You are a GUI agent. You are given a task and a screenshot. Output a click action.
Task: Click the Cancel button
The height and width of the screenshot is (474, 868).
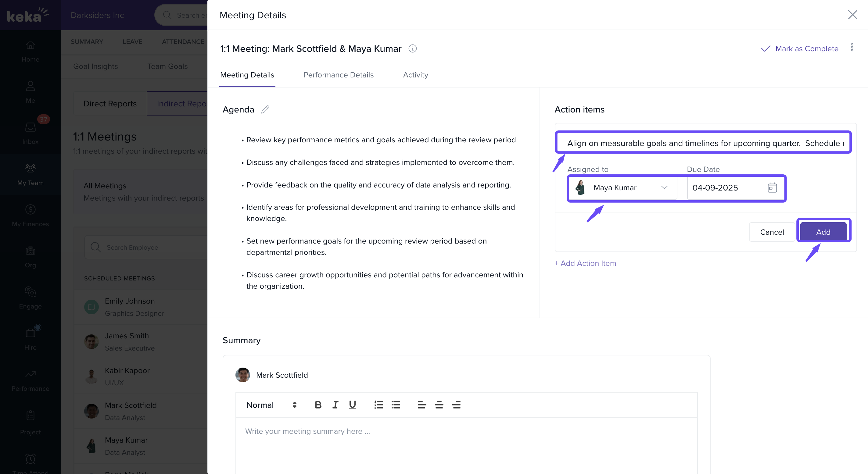click(772, 232)
